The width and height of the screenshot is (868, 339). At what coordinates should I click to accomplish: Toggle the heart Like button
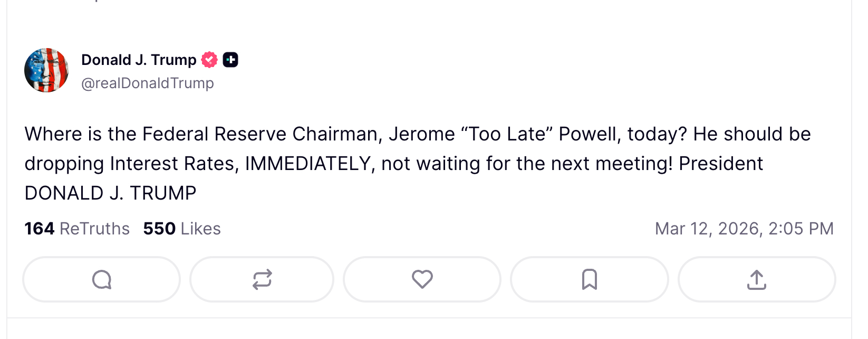pos(422,279)
